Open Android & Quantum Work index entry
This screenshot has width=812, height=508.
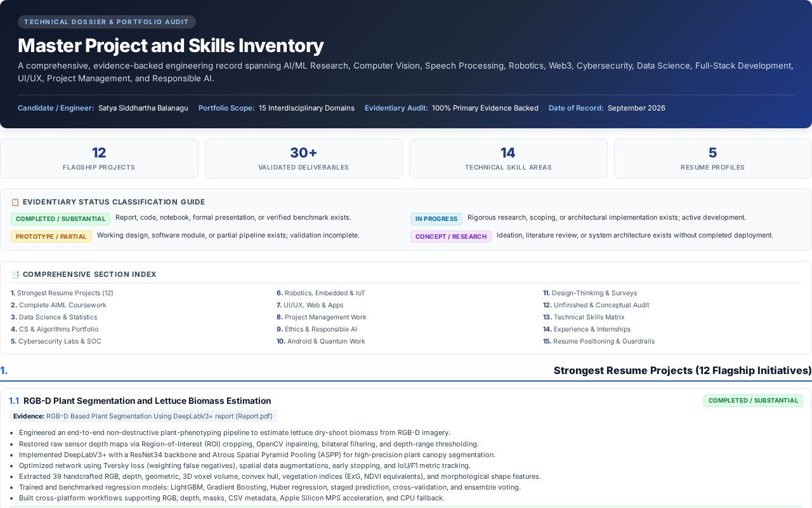[320, 341]
